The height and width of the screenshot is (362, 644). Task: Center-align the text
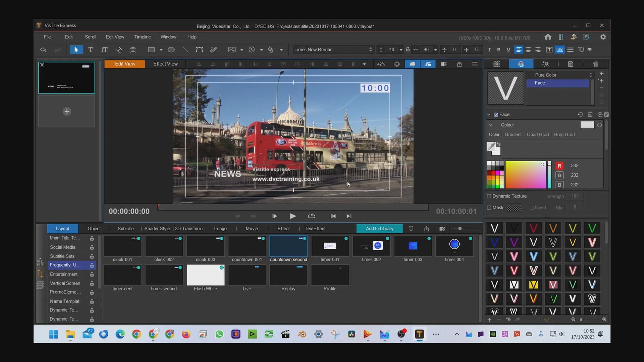[x=528, y=50]
